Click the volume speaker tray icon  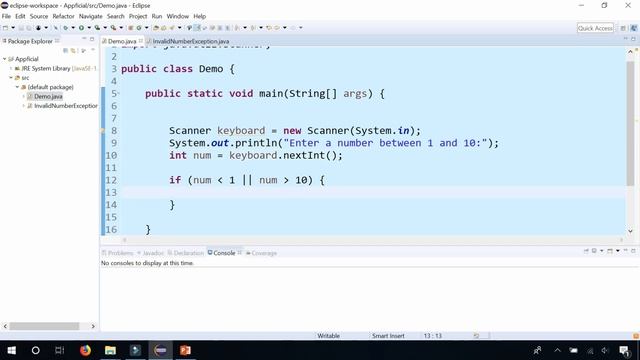click(605, 350)
